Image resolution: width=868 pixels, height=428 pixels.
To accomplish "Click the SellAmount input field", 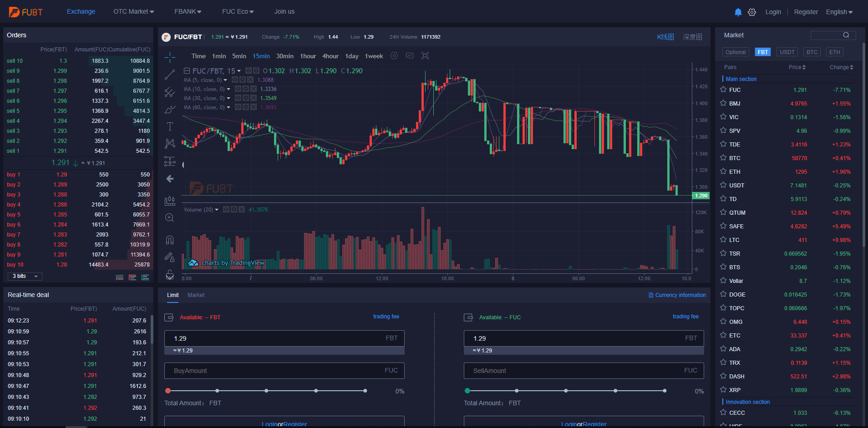I will pos(584,371).
